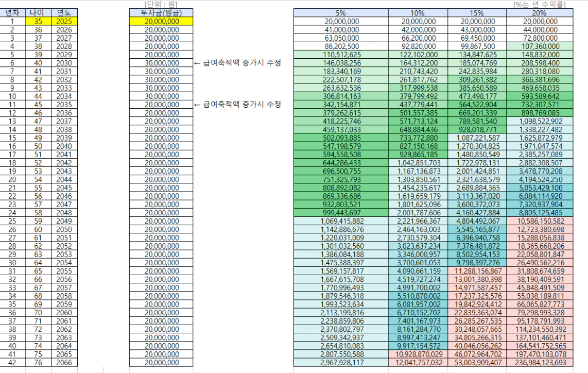The height and width of the screenshot is (373, 588).
Task: Select the 연도 cell 2034
Action: coord(64,96)
